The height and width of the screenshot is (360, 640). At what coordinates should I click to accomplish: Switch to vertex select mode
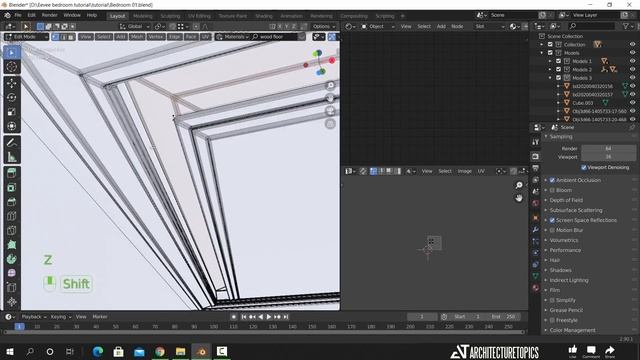point(56,37)
